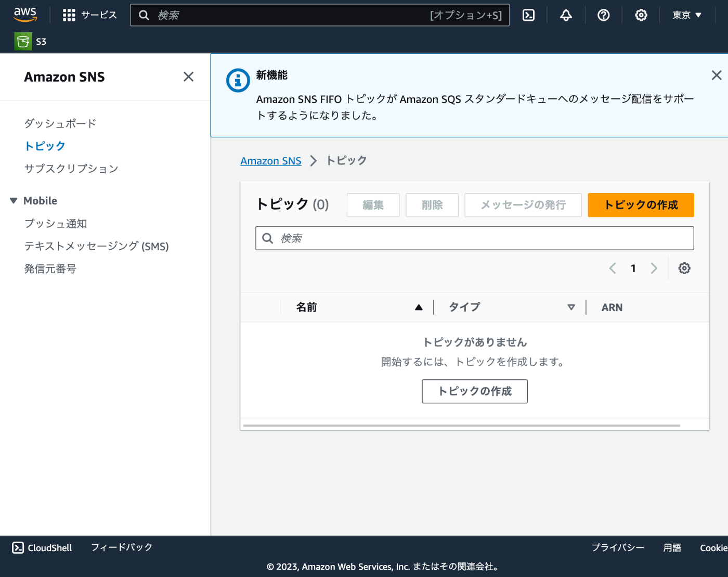Launch CloudShell from the top bar icon

coord(528,15)
